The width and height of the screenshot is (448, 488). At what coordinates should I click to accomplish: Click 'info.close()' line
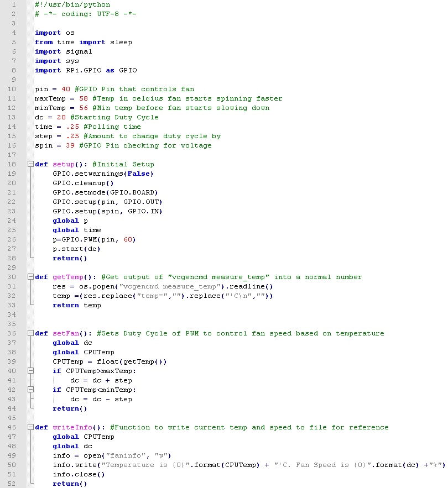(x=79, y=474)
